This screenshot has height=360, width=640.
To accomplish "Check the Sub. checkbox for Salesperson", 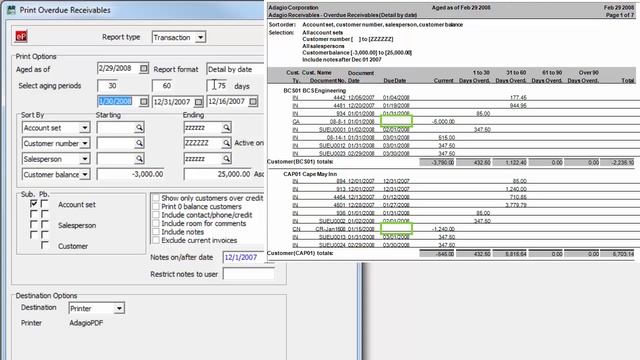I will coord(34,224).
